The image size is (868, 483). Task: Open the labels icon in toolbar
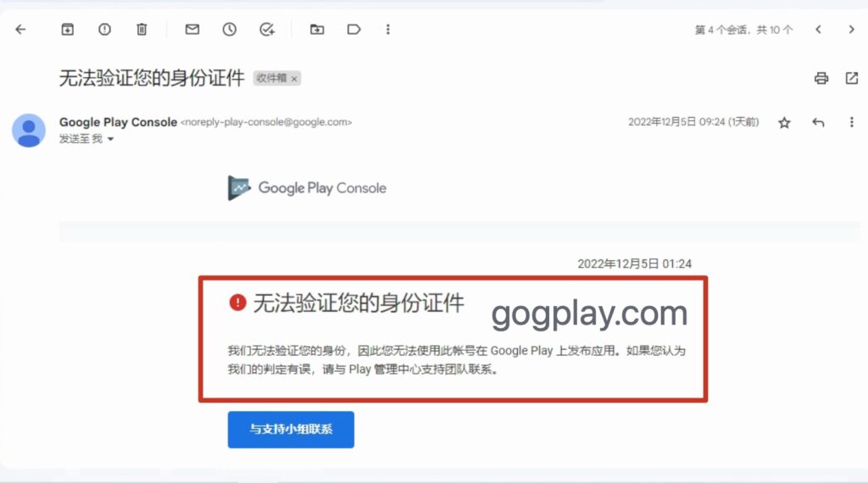353,30
